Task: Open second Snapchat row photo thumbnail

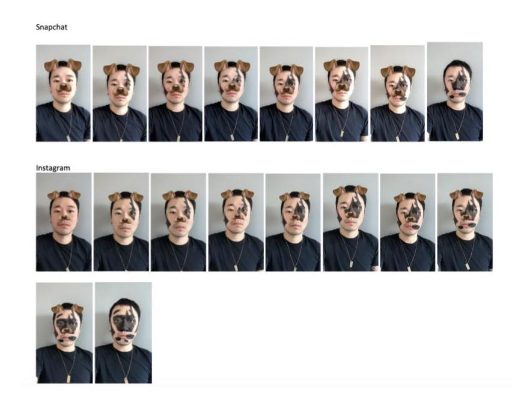Action: pyautogui.click(x=120, y=93)
